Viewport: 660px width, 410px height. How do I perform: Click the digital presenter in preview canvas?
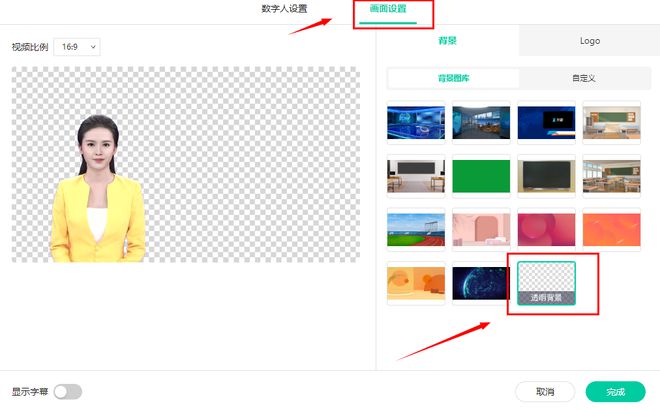pos(100,190)
